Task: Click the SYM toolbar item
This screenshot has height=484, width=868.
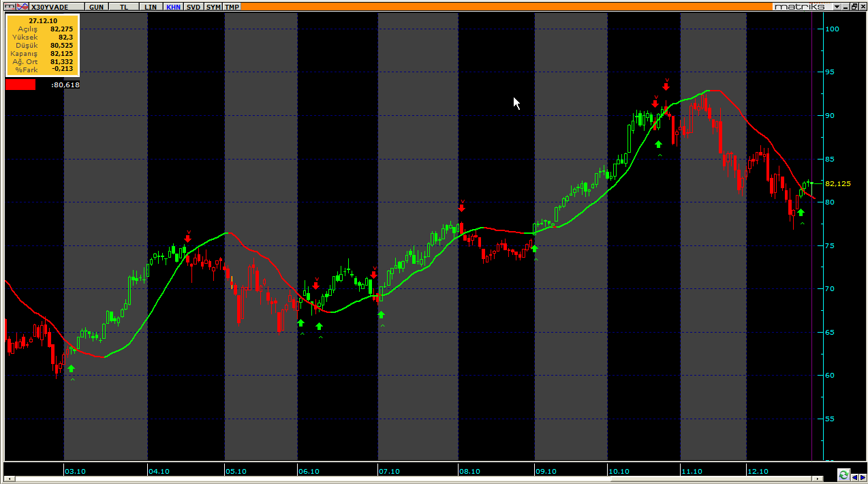Action: pyautogui.click(x=213, y=6)
